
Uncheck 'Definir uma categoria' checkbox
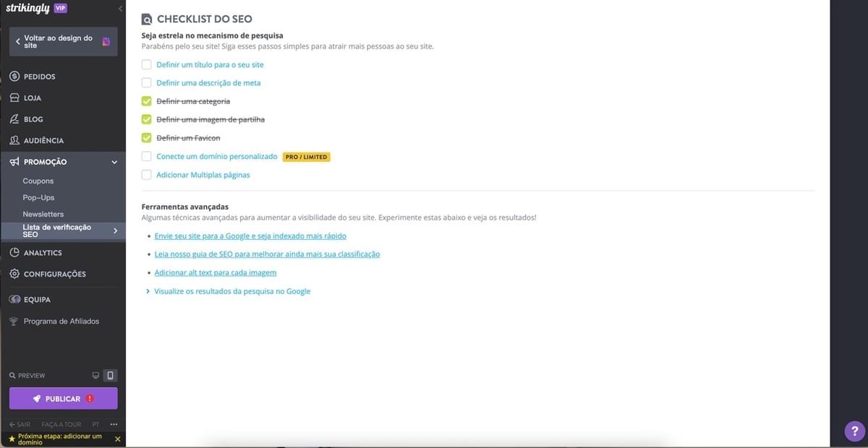coord(147,101)
